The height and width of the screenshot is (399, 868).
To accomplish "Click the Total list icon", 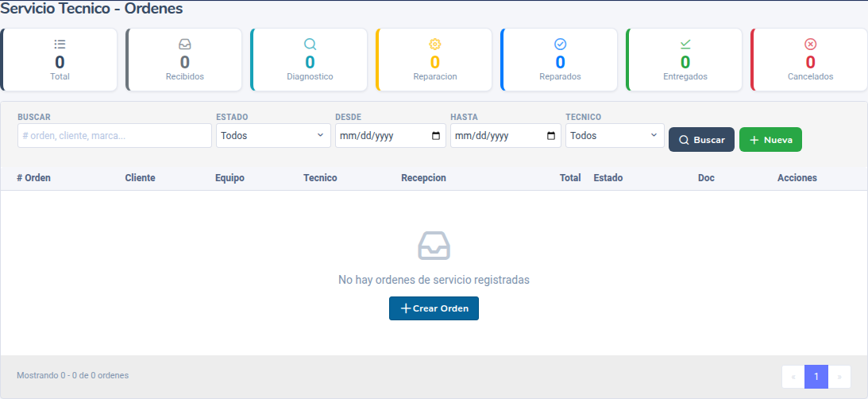I will click(60, 45).
